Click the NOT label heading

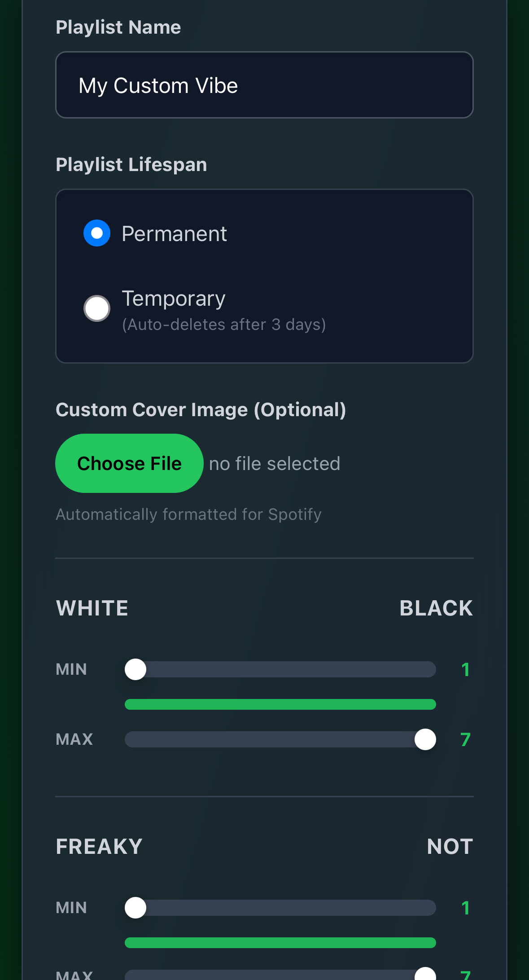449,846
